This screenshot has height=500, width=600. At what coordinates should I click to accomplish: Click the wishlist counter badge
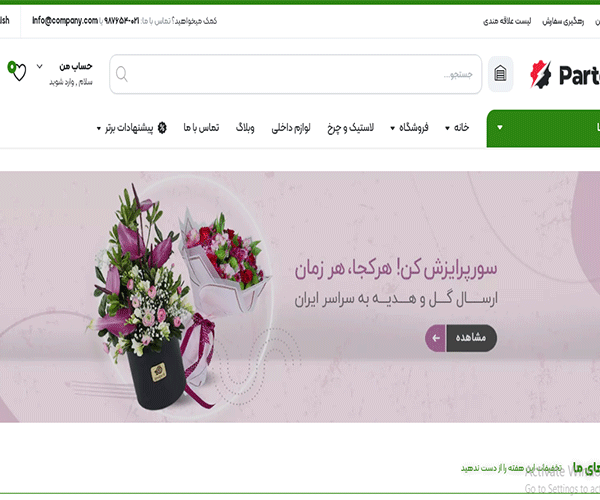click(x=11, y=67)
